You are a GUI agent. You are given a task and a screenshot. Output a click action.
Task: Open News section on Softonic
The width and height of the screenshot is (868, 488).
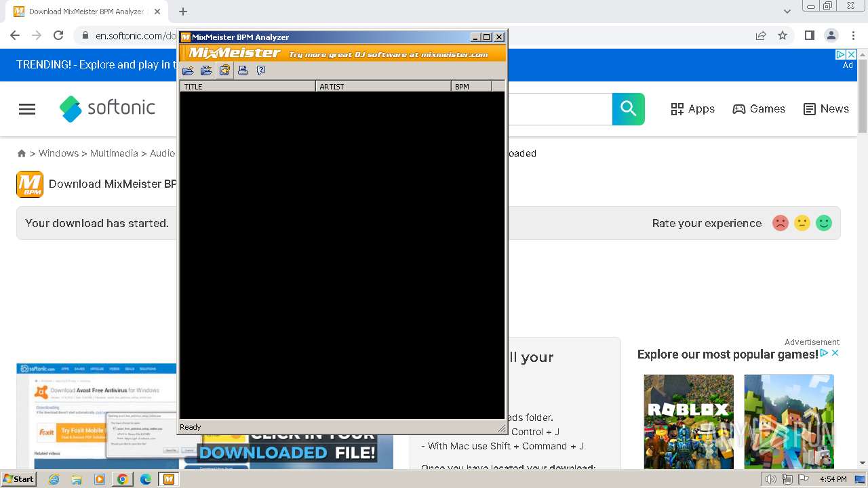[825, 109]
